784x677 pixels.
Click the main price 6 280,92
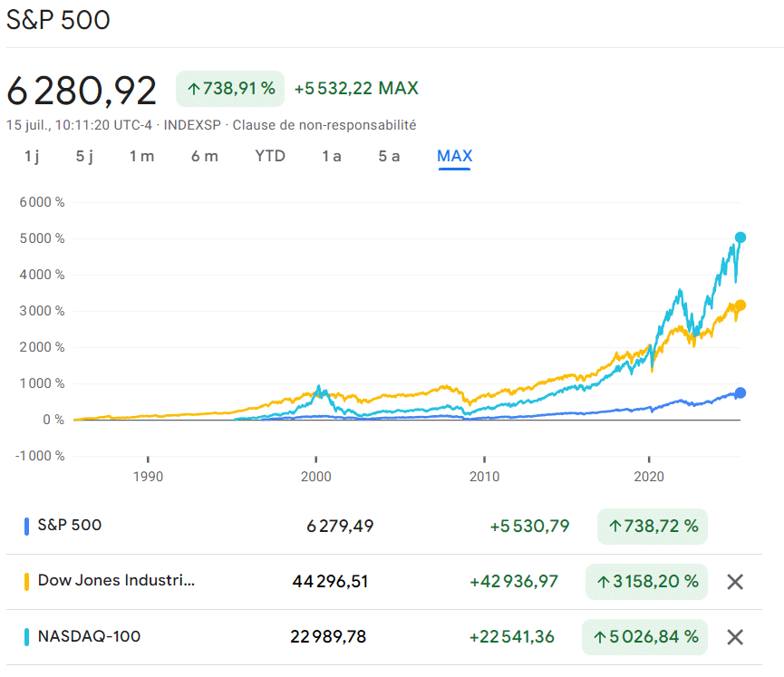[82, 91]
